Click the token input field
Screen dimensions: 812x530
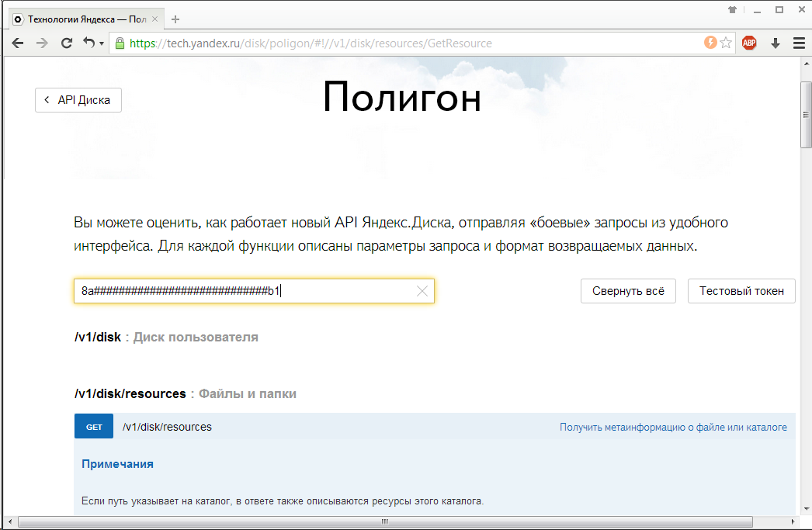(x=254, y=291)
